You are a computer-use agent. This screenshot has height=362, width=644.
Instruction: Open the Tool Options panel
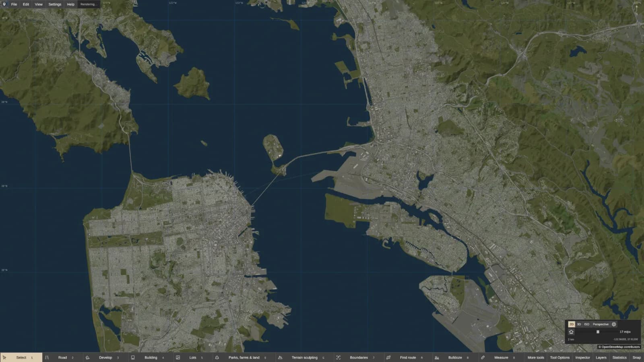(560, 358)
